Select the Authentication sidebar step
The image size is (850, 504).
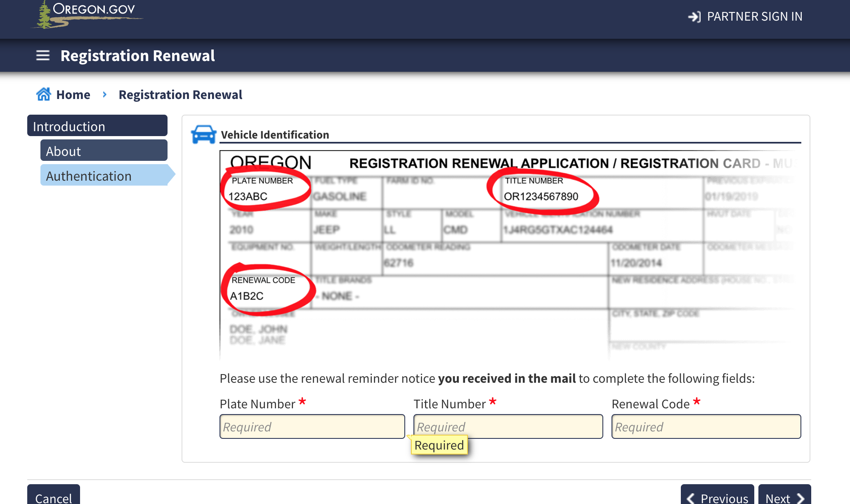point(104,175)
